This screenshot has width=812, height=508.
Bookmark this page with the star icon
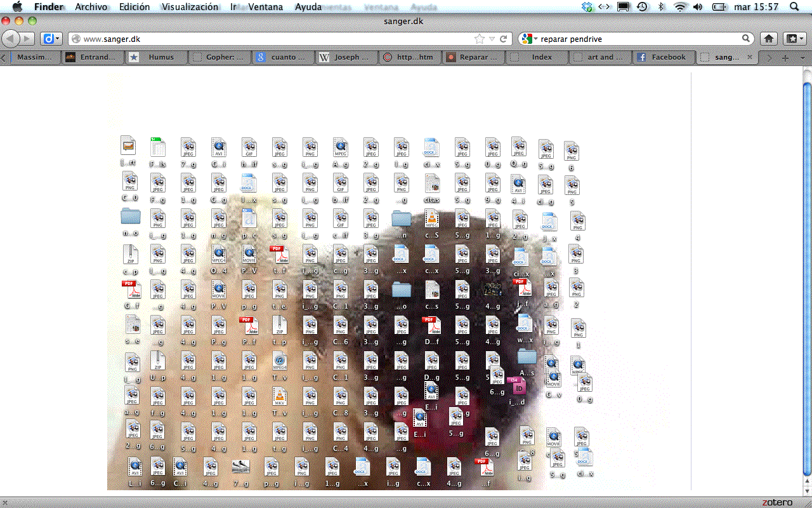click(x=480, y=39)
